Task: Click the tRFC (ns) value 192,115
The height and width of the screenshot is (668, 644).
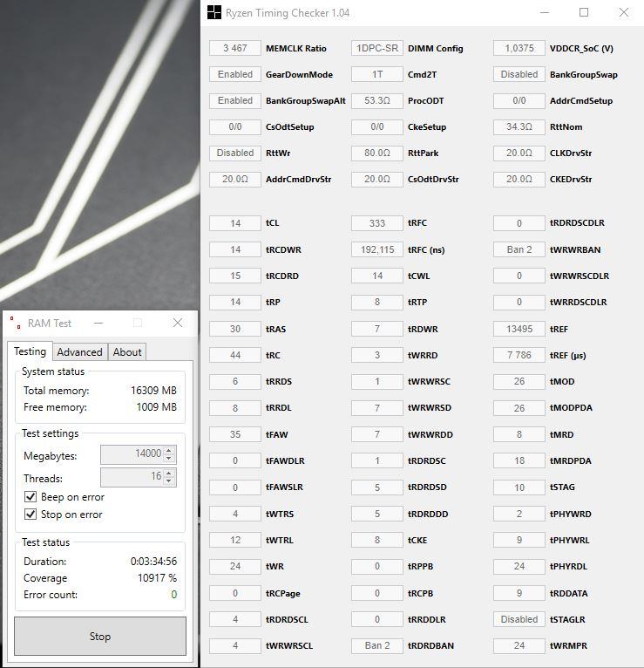Action: (x=377, y=249)
